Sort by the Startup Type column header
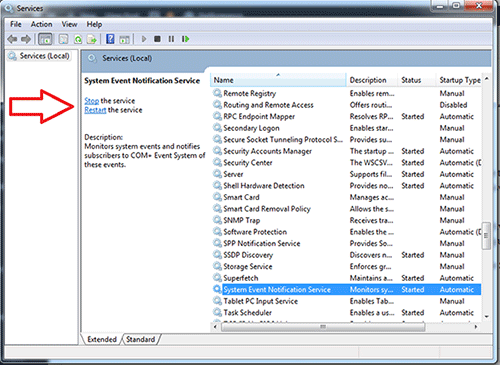Viewport: 500px width, 365px height. tap(459, 80)
